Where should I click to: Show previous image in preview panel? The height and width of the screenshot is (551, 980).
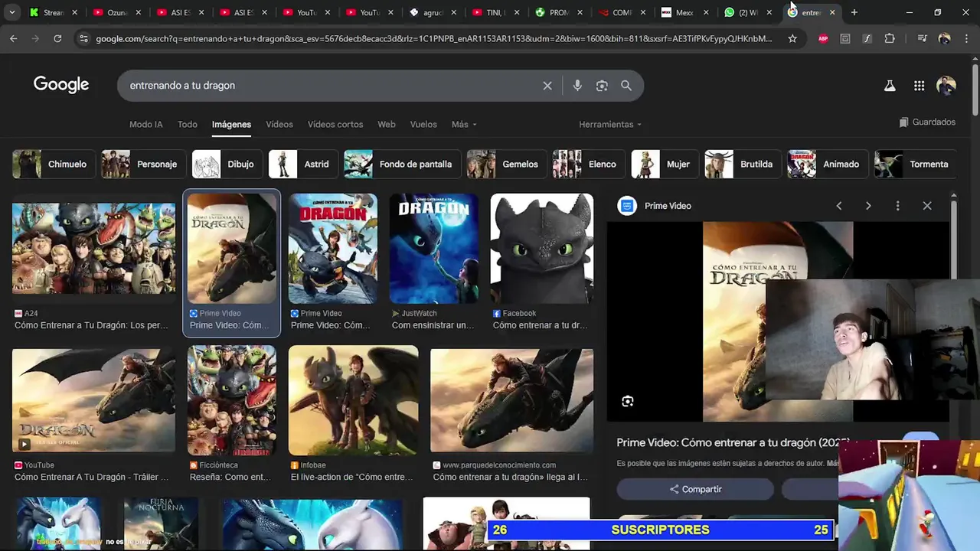point(839,206)
